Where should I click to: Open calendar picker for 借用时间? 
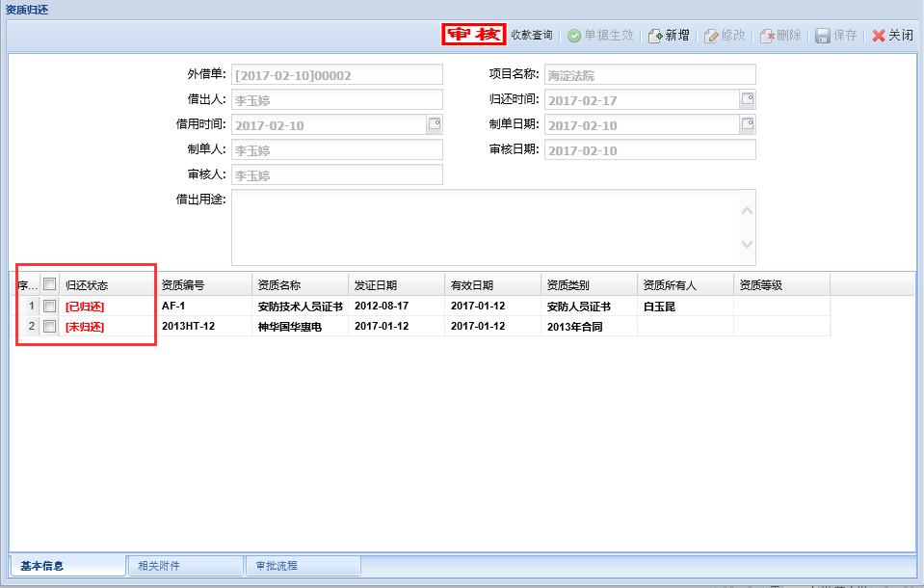point(434,123)
